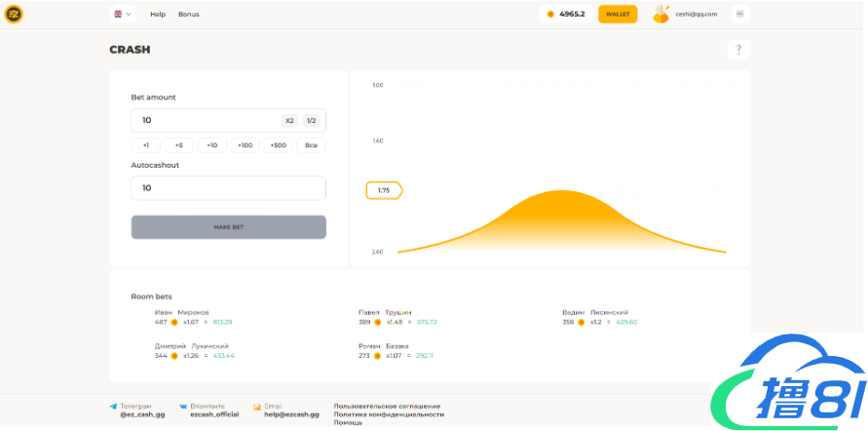Click the Telegram icon in footer

[114, 406]
